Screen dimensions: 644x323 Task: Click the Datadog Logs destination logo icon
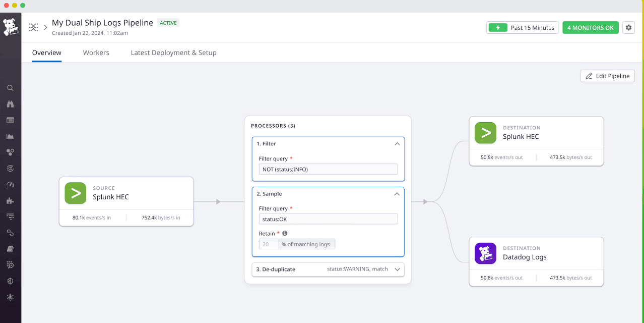[485, 253]
